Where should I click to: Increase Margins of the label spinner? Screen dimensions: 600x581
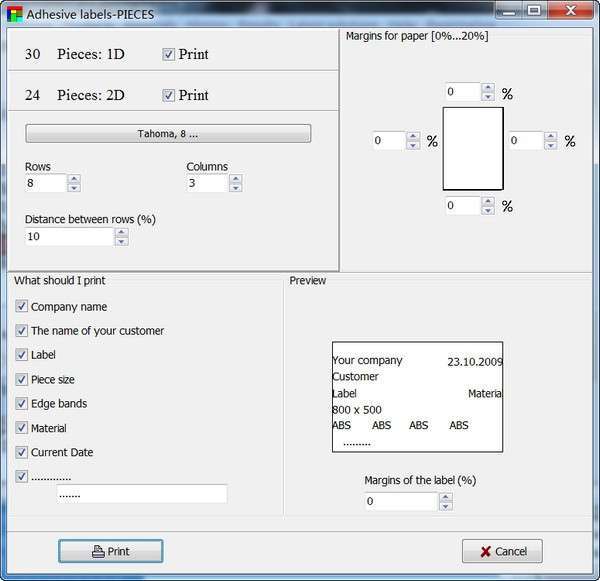(x=445, y=497)
